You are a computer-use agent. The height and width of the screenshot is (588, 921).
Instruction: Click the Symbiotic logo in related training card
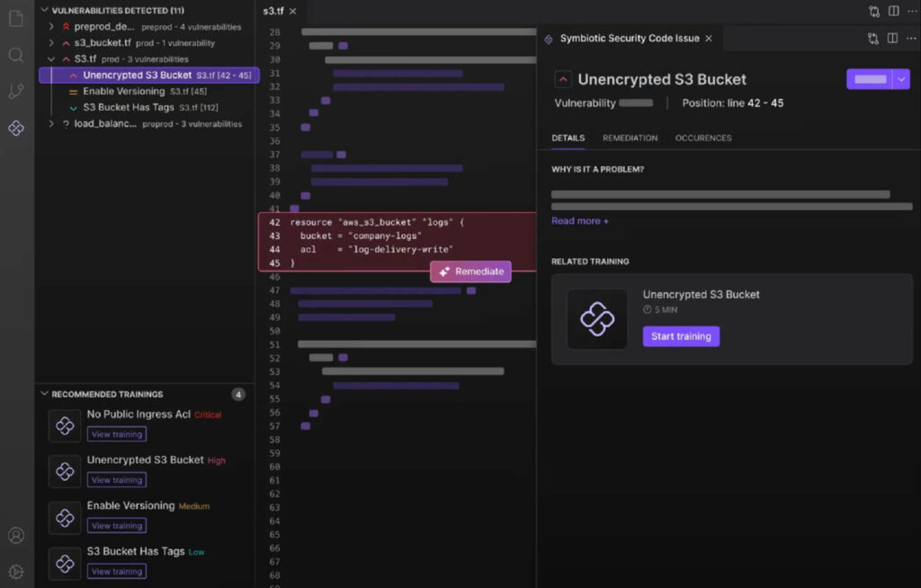(x=597, y=319)
